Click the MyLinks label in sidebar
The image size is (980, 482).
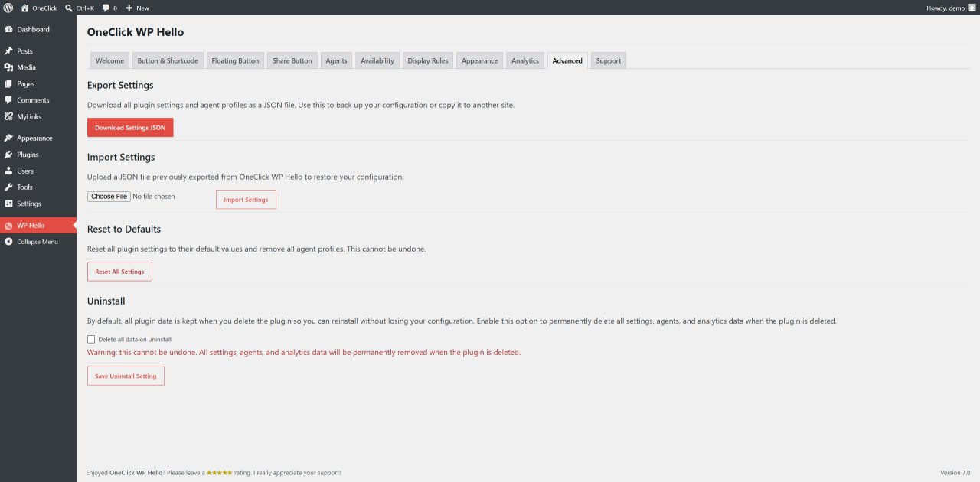pos(29,117)
